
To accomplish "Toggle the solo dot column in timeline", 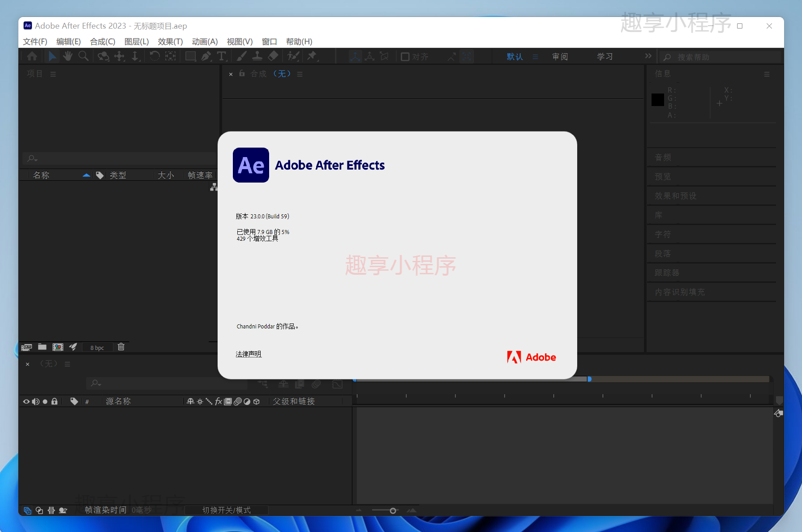I will (45, 402).
